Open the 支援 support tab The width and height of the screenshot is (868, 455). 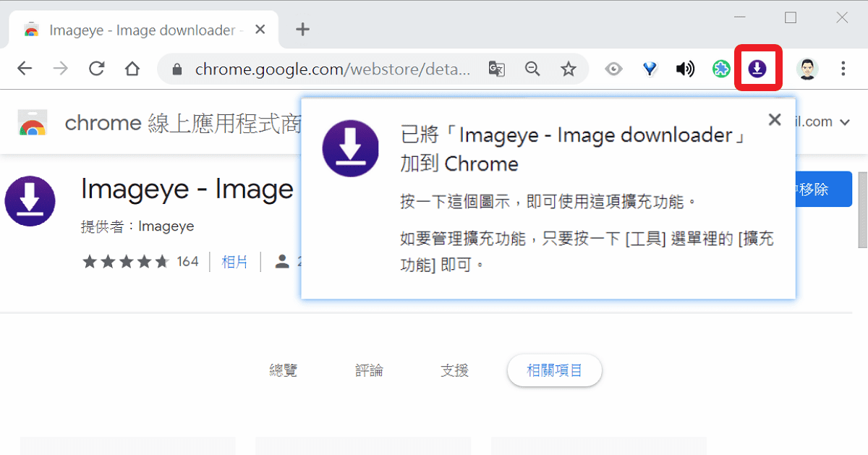coord(455,371)
